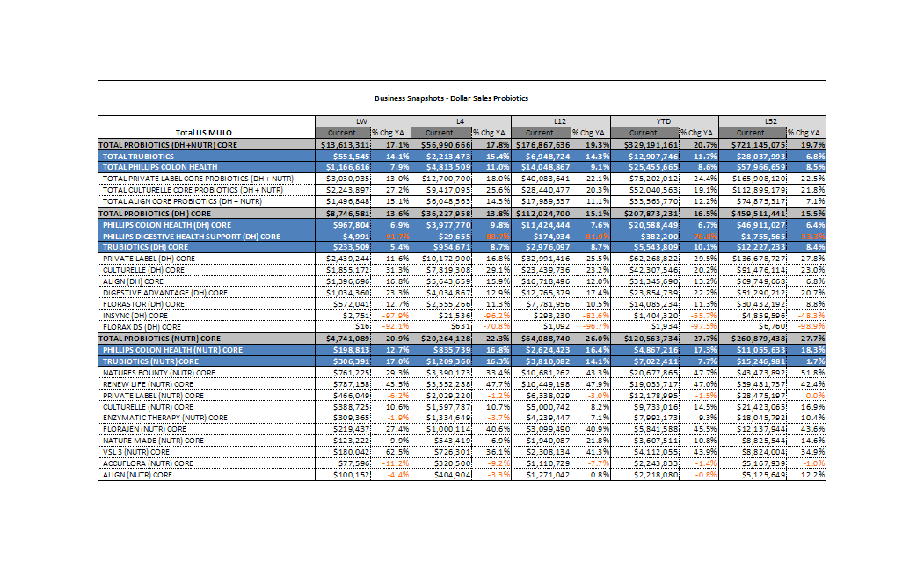Select the DIGESTIVE ADVANTAGE (DH) CORE label
The image size is (924, 561).
[x=164, y=293]
